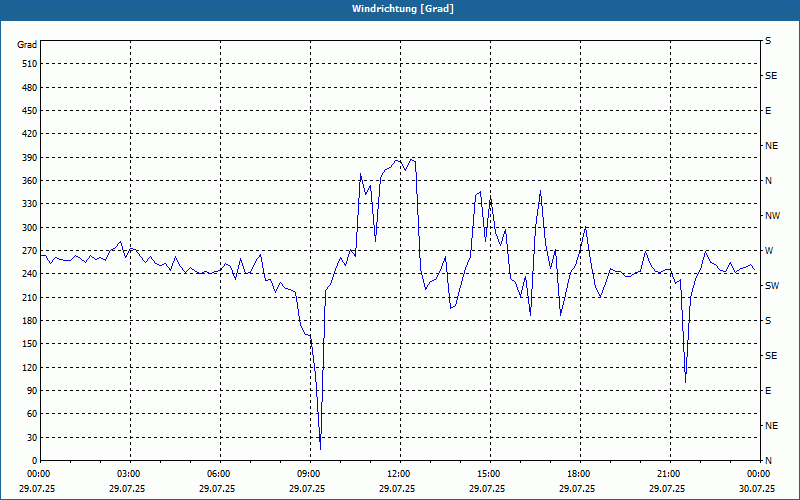Viewport: 800px width, 500px height.
Task: Click the 240 degree axis label
Action: (29, 274)
